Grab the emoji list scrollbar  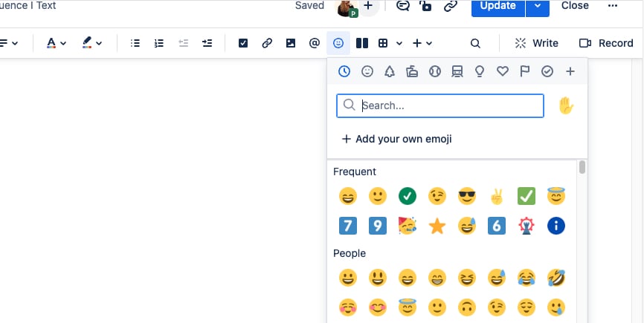click(x=582, y=168)
